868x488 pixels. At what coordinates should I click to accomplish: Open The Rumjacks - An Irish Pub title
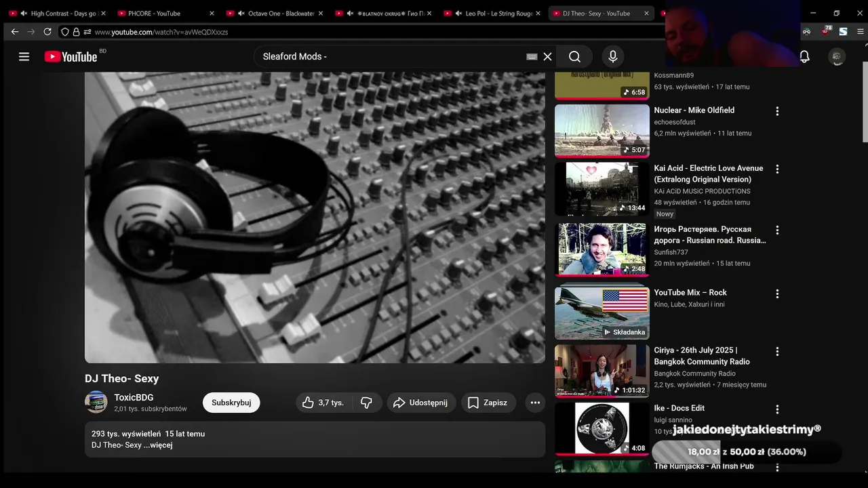pos(704,466)
